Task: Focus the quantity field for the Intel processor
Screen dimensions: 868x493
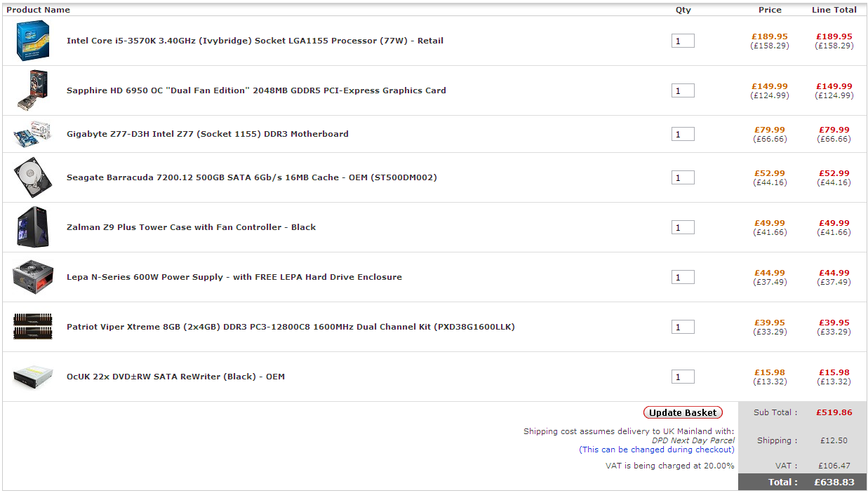Action: [682, 41]
